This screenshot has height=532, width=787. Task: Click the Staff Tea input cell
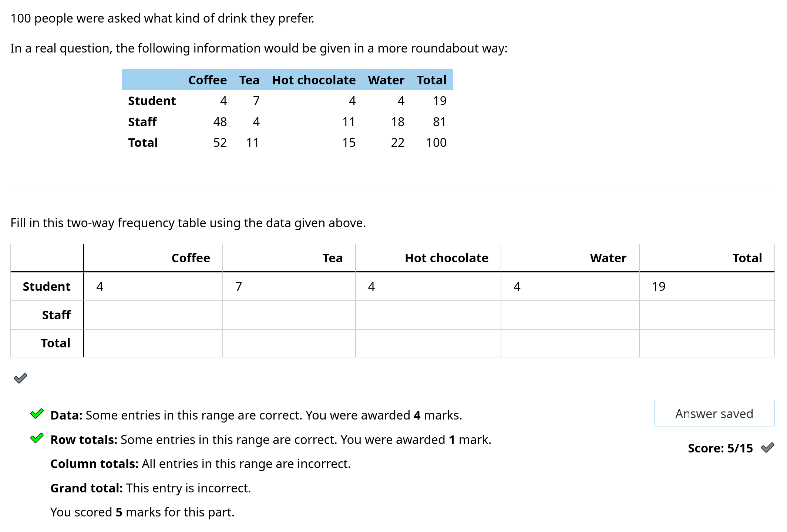coord(289,315)
